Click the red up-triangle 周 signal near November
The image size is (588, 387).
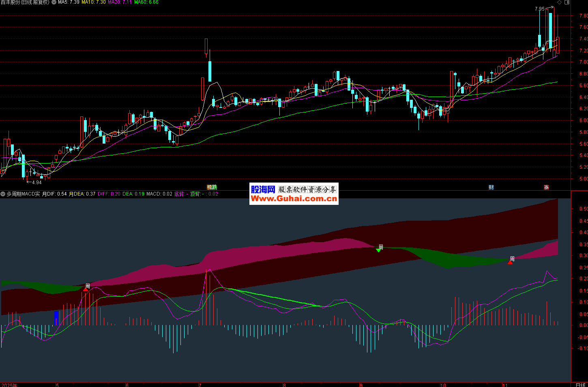[x=510, y=262]
